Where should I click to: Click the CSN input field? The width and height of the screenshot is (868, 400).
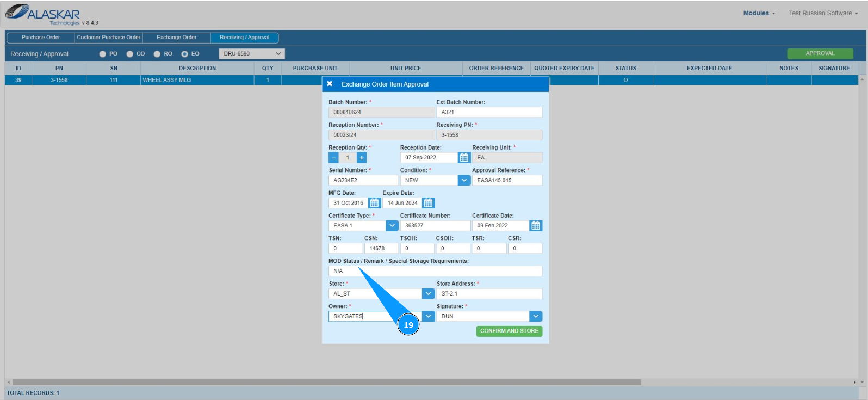(381, 249)
